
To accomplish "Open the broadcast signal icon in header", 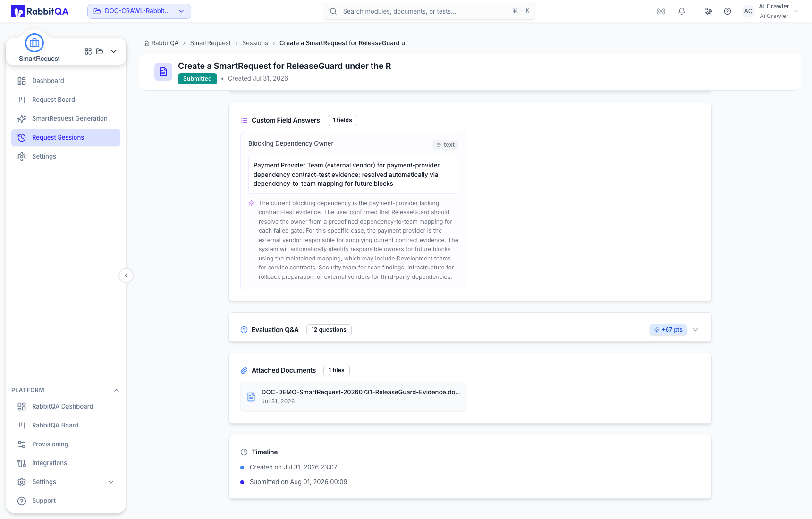I will (661, 11).
